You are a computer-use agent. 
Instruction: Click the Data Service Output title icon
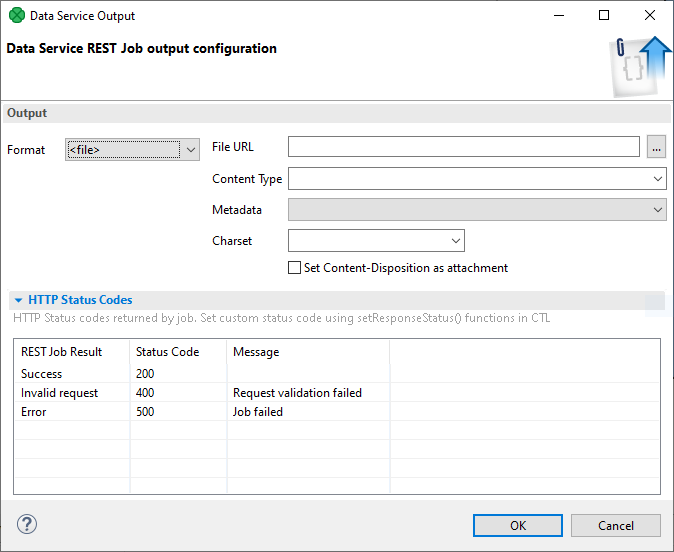pyautogui.click(x=17, y=16)
